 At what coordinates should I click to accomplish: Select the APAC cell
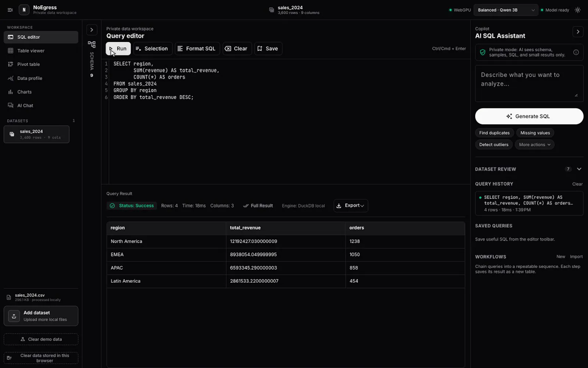166,268
